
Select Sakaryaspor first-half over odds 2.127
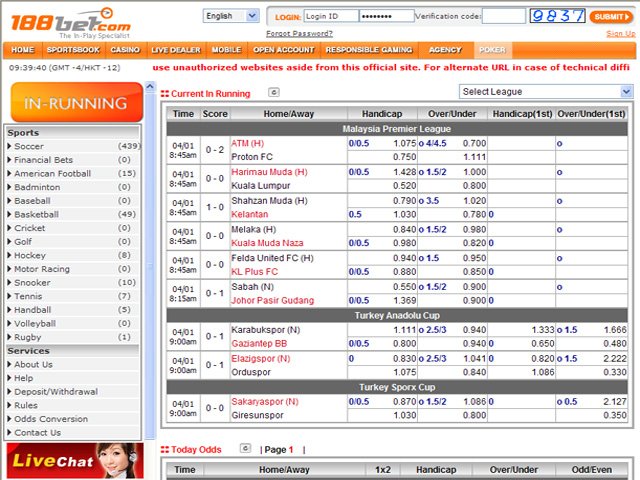615,402
